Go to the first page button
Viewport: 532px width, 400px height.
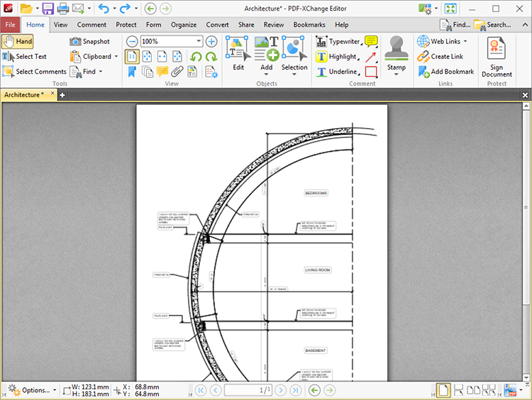201,390
